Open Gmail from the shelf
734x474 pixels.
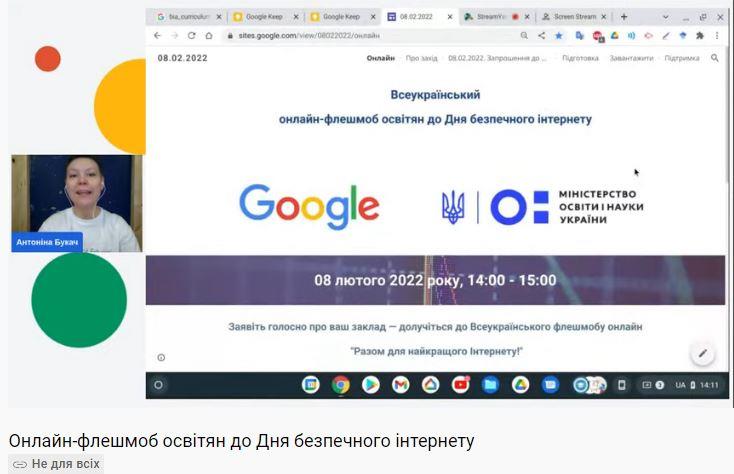[x=401, y=385]
